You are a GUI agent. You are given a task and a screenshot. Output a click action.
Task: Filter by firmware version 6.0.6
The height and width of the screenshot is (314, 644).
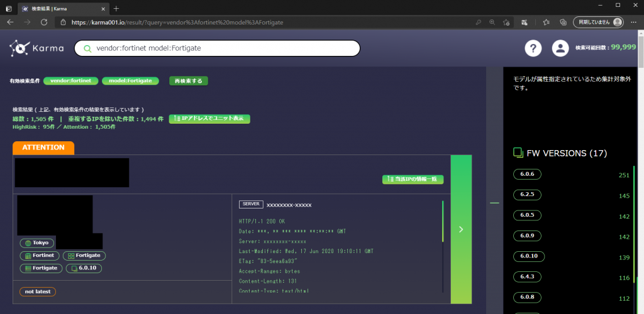point(528,174)
